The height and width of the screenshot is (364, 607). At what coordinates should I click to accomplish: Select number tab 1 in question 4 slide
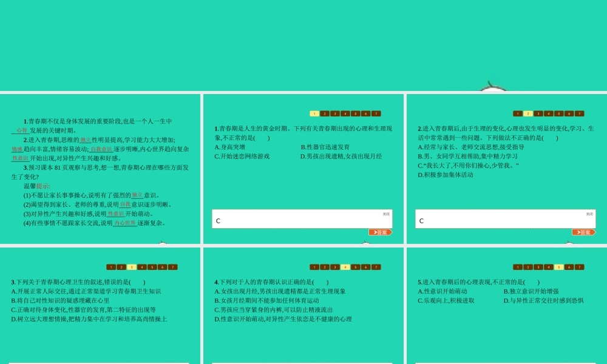click(314, 267)
